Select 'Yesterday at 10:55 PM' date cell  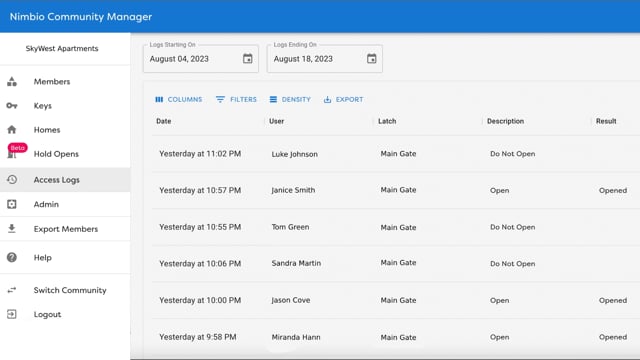click(x=200, y=227)
